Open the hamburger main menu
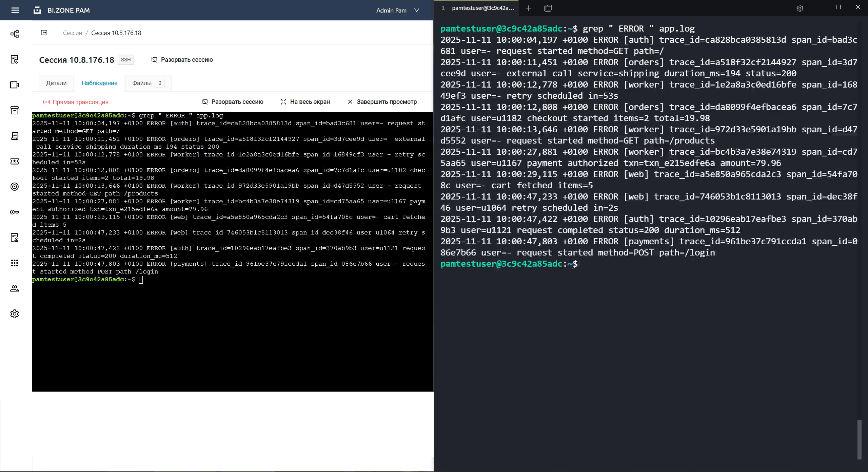 15,10
